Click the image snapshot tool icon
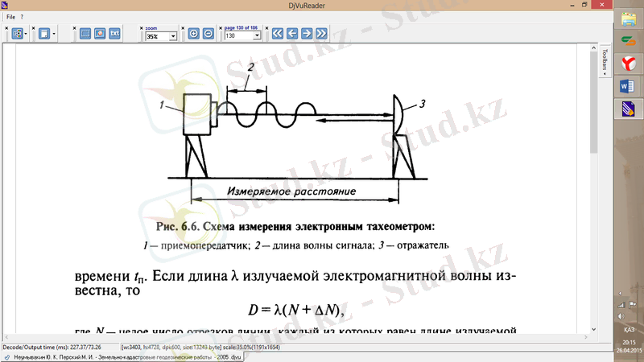644x362 pixels. [100, 34]
